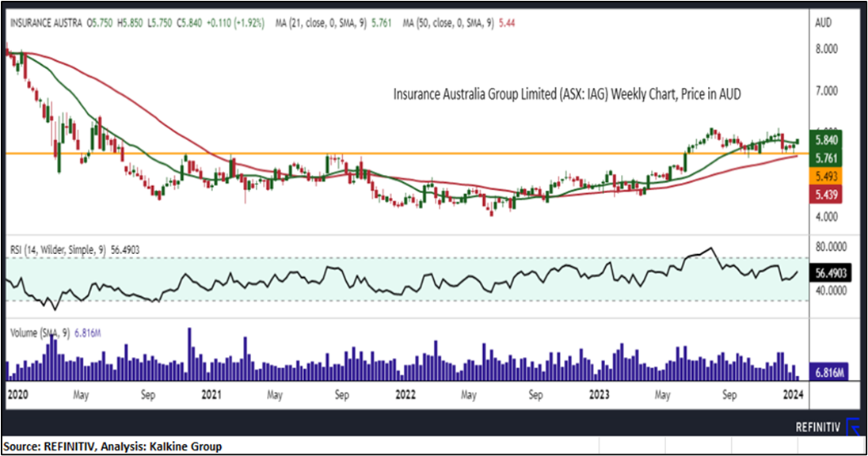Click the Refinitiv logo icon
The image size is (868, 456).
pos(854,427)
